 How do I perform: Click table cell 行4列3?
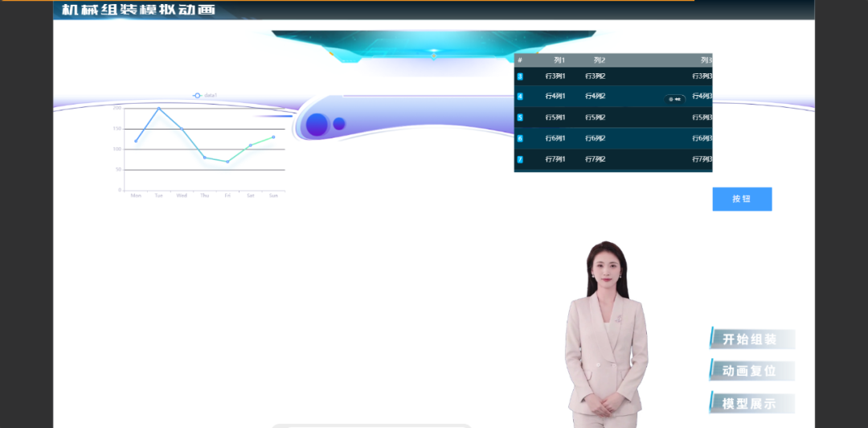click(702, 97)
